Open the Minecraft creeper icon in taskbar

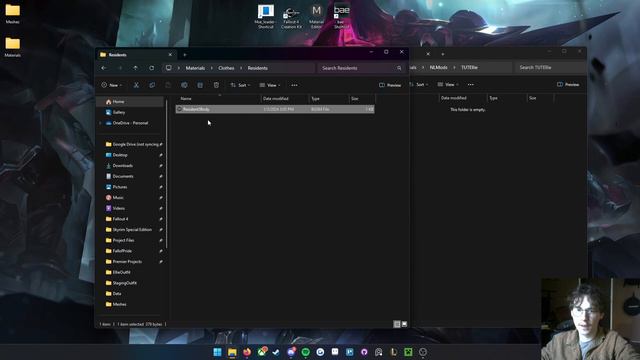click(408, 352)
